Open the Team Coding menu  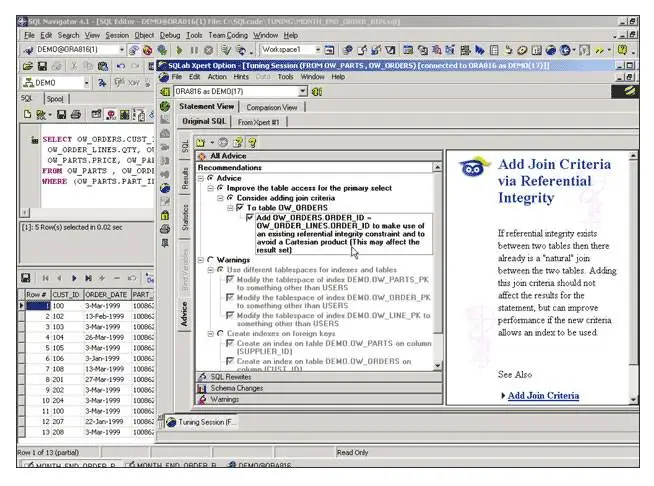point(228,35)
